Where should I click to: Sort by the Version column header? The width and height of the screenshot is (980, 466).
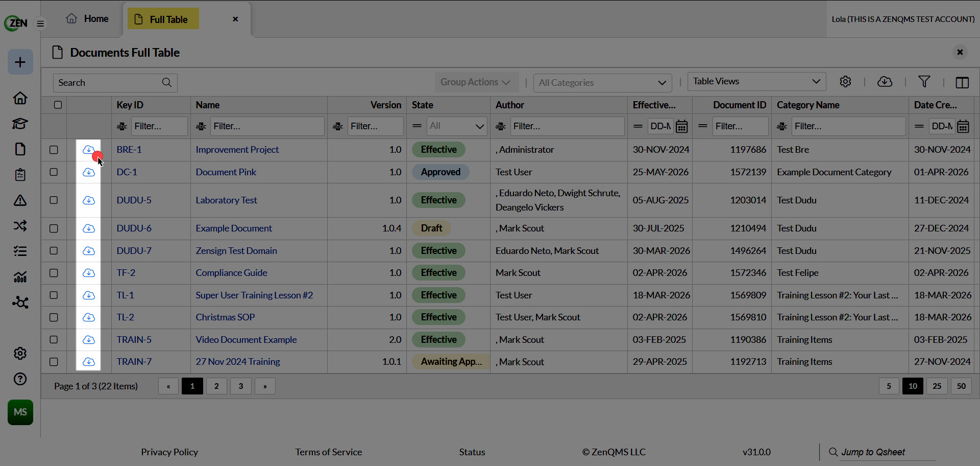click(x=385, y=105)
